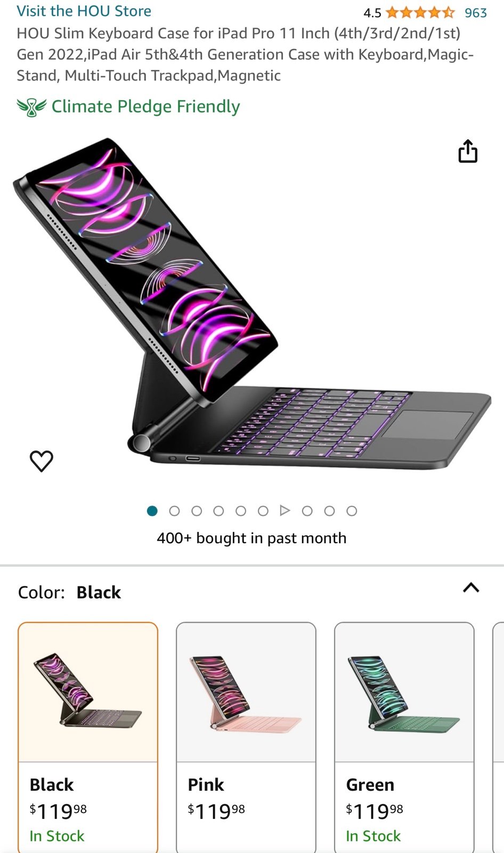Select the Pink color option card

point(246,737)
